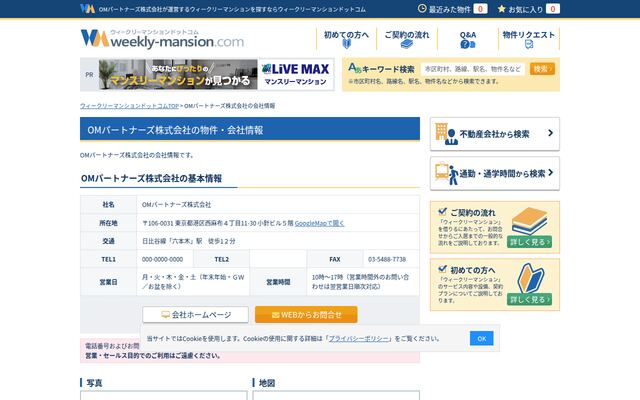
Task: Open ご契約の流れ menu item
Action: [407, 39]
